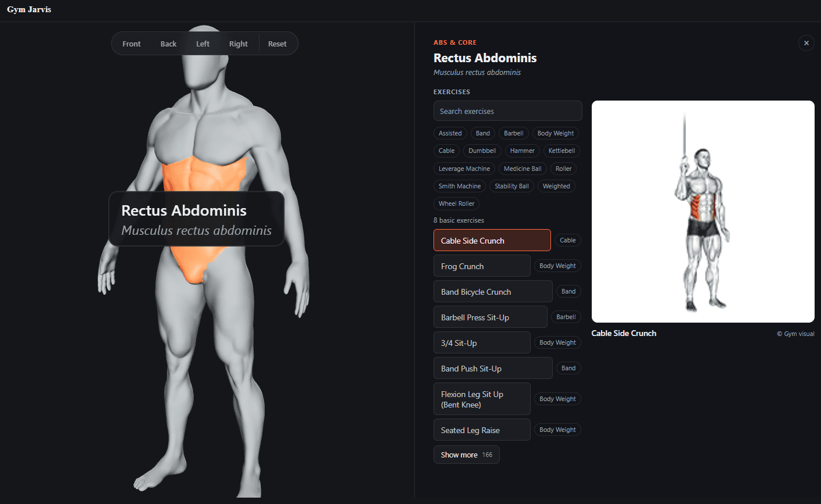821x504 pixels.
Task: Toggle the Wheel Roller filter
Action: (x=456, y=203)
